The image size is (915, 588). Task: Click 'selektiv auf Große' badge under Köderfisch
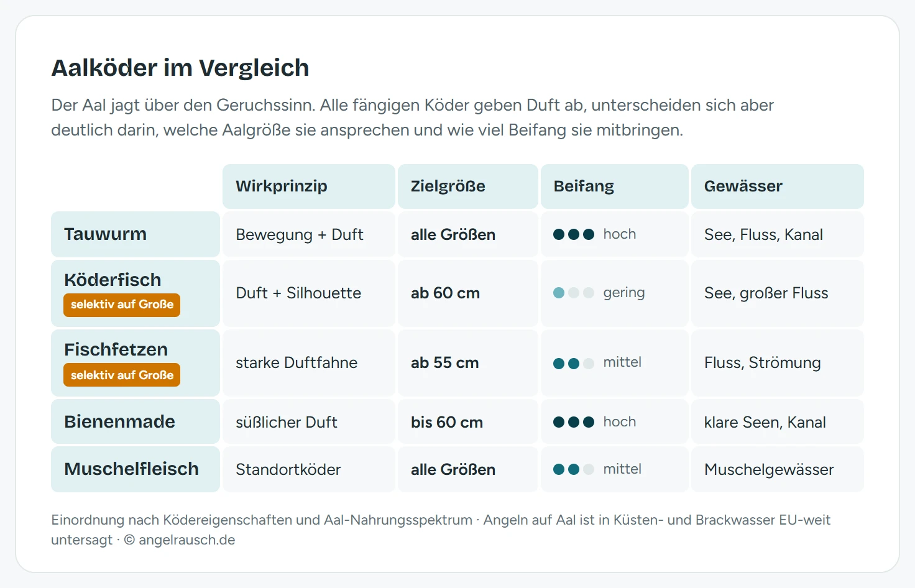(x=122, y=305)
